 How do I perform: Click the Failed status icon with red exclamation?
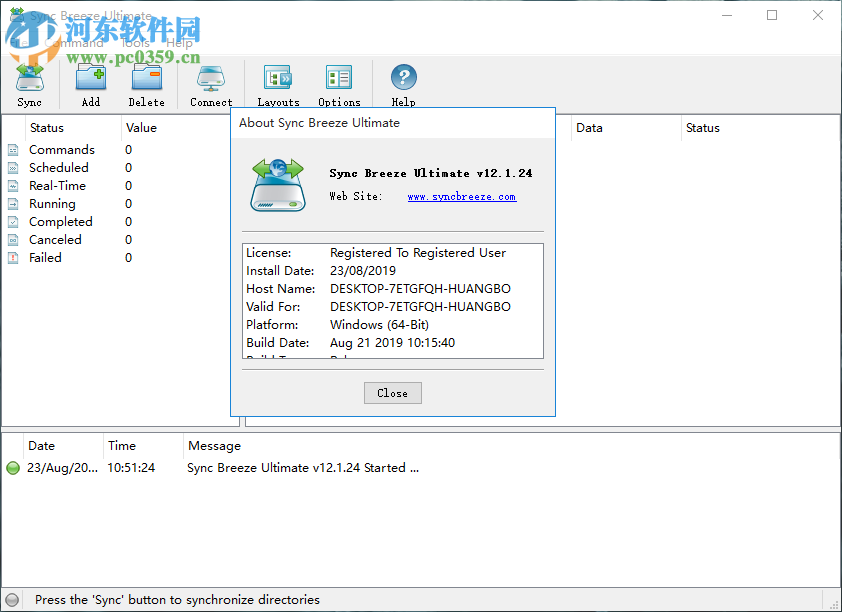[x=13, y=257]
